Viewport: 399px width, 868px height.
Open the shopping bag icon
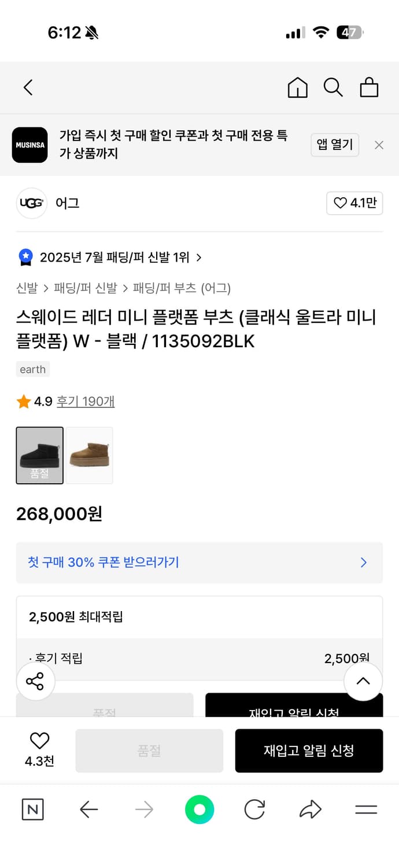coord(369,87)
